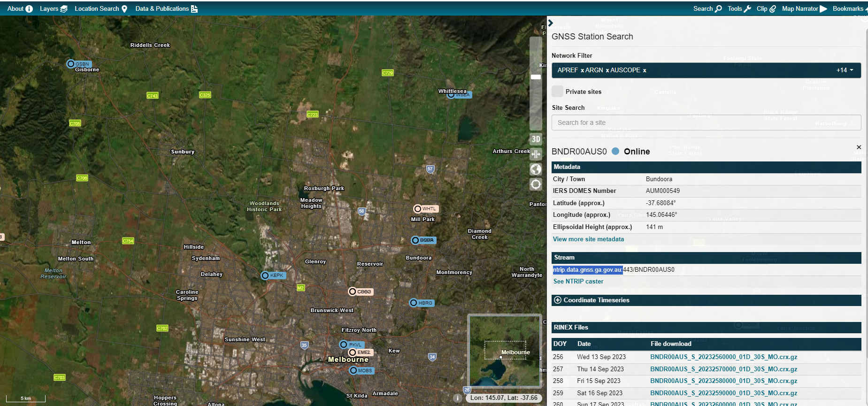Click the globe default extent icon
This screenshot has width=868, height=406.
click(536, 169)
